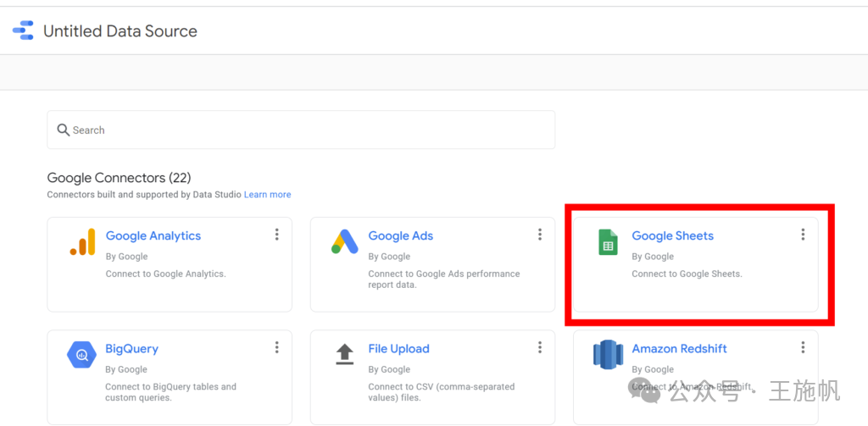Click 'Connect to Google Analytics.' description
The width and height of the screenshot is (868, 426).
(x=166, y=274)
